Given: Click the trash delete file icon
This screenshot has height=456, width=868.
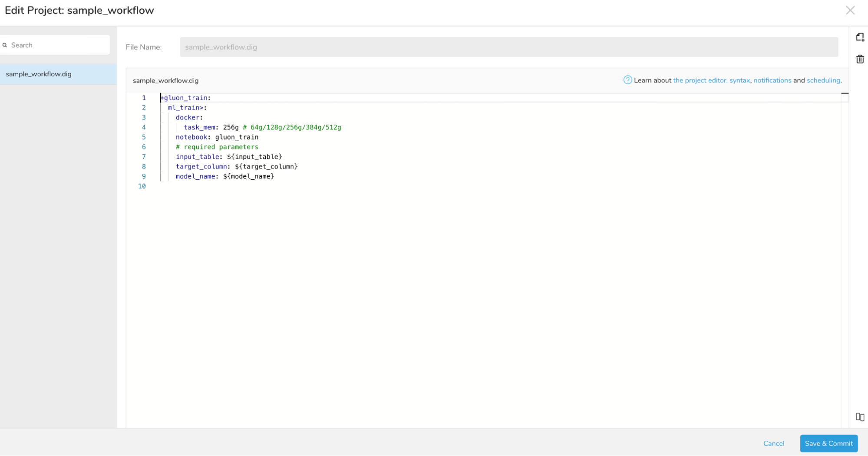Looking at the screenshot, I should tap(860, 59).
